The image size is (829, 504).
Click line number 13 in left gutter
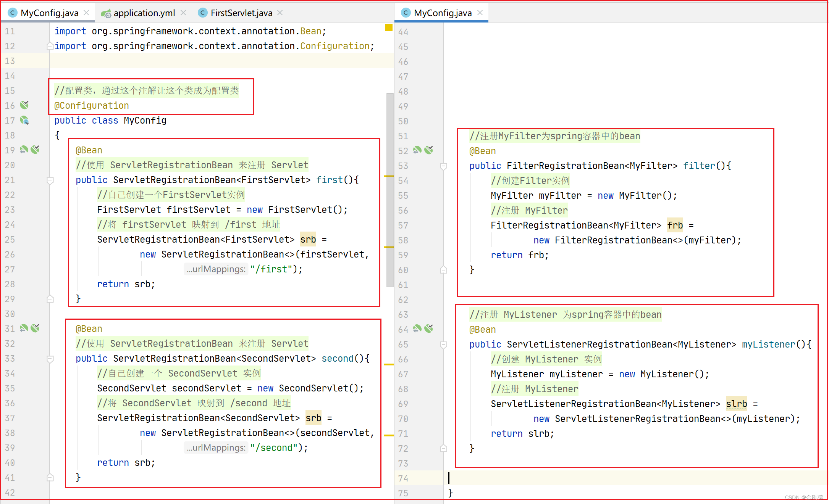(10, 61)
